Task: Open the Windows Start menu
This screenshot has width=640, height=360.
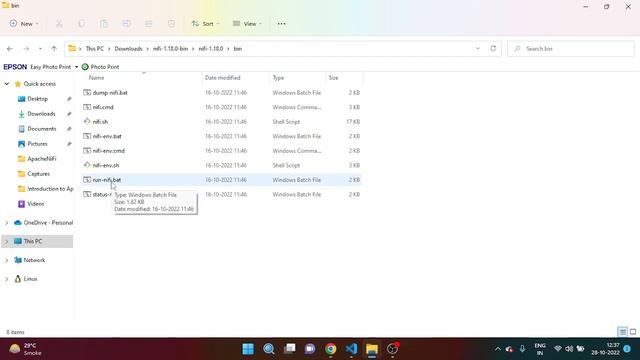Action: (x=248, y=349)
